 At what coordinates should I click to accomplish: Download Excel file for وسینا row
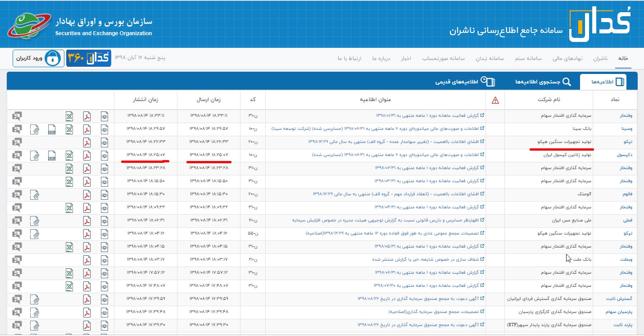click(69, 129)
